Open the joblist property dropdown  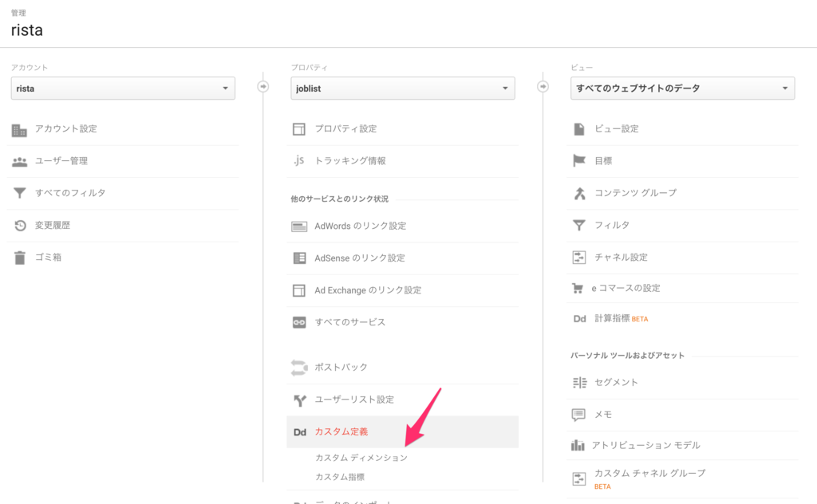(x=403, y=89)
